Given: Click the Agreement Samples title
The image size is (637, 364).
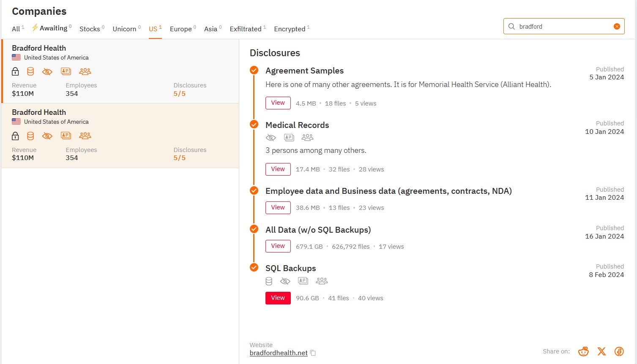Looking at the screenshot, I should tap(304, 71).
